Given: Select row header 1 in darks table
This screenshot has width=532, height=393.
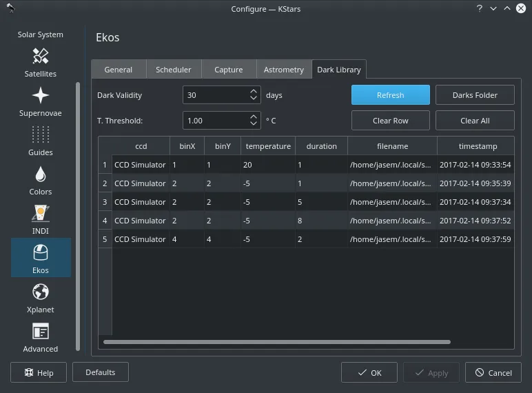Looking at the screenshot, I should pos(105,165).
